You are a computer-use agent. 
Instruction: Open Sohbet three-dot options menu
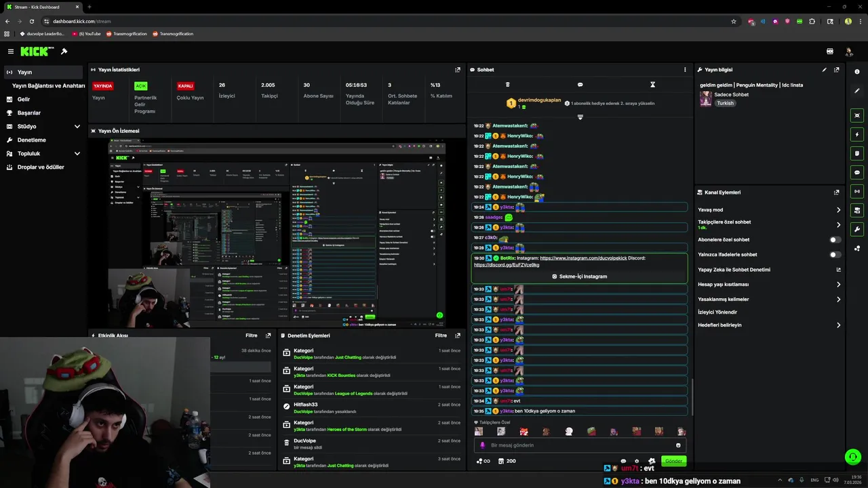coord(685,70)
